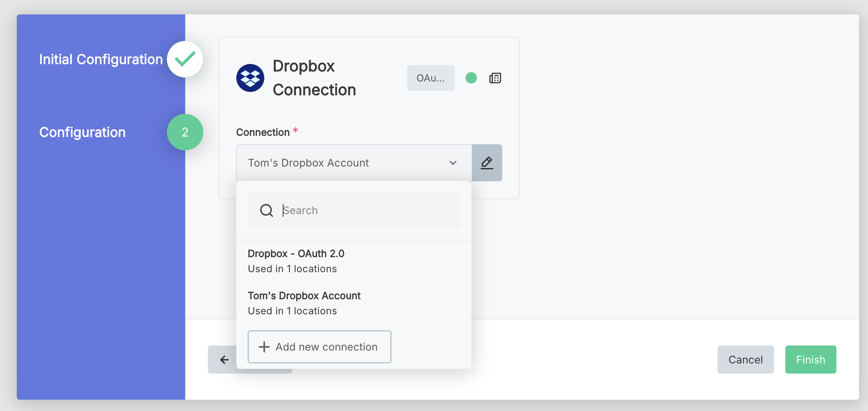This screenshot has height=411, width=868.
Task: Click the back arrow button at the bottom
Action: [224, 359]
